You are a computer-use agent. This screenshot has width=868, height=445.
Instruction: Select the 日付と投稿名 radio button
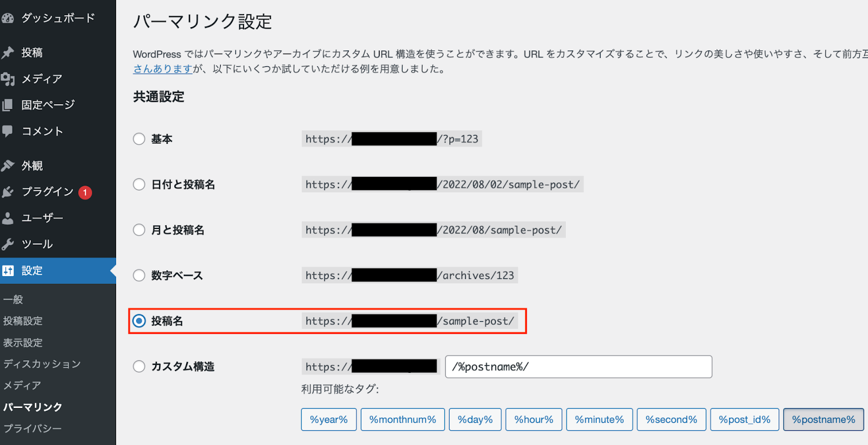click(x=139, y=185)
